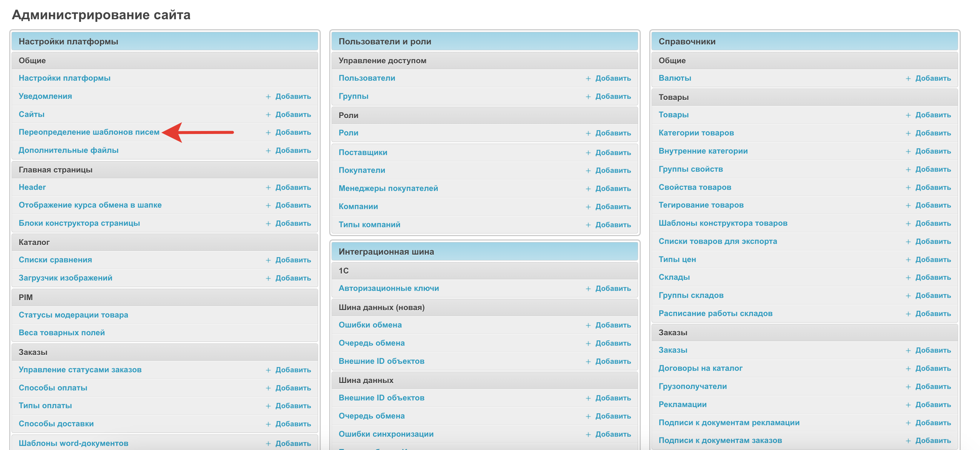Open Категории товаров list

point(696,133)
